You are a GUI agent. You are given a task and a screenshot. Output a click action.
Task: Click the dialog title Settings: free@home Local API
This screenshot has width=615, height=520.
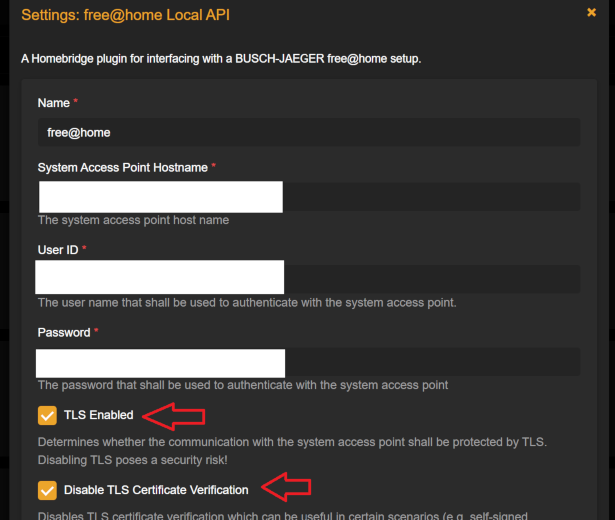pos(126,15)
